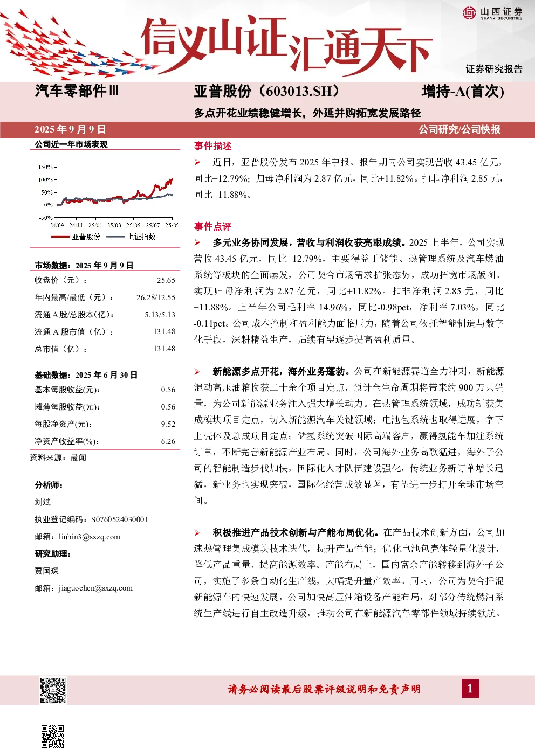
Task: Click the Shanxi Securities logo
Action: point(492,13)
